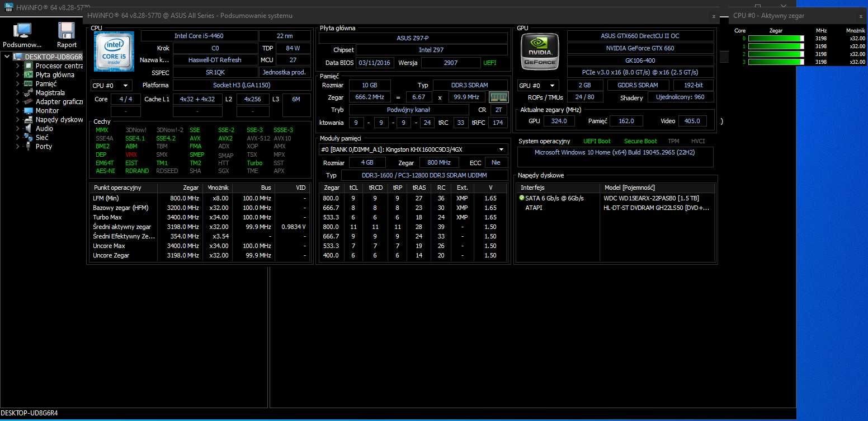Screen dimensions: 868x421
Task: Click the greyed TPM indicator
Action: tap(673, 141)
